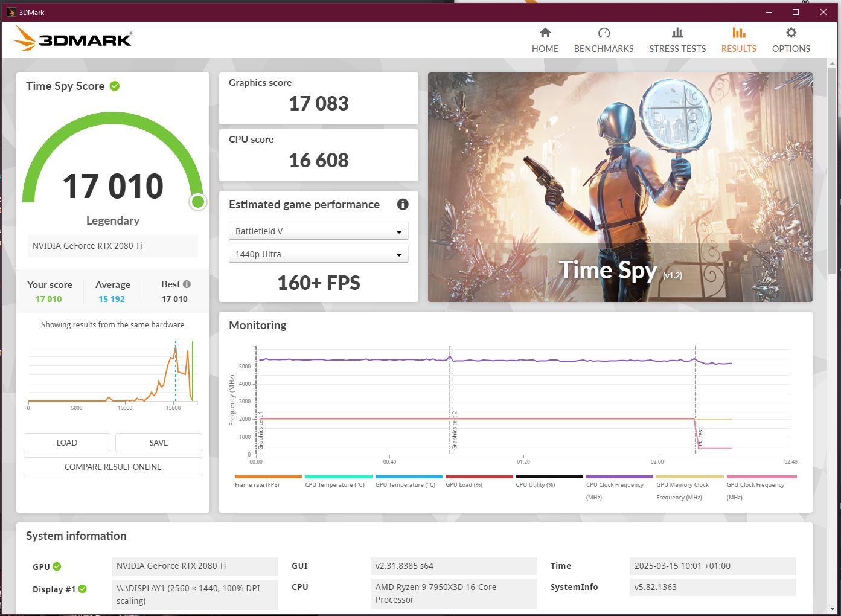Open the STRESS TESTS tab
This screenshot has height=616, width=841.
(677, 40)
